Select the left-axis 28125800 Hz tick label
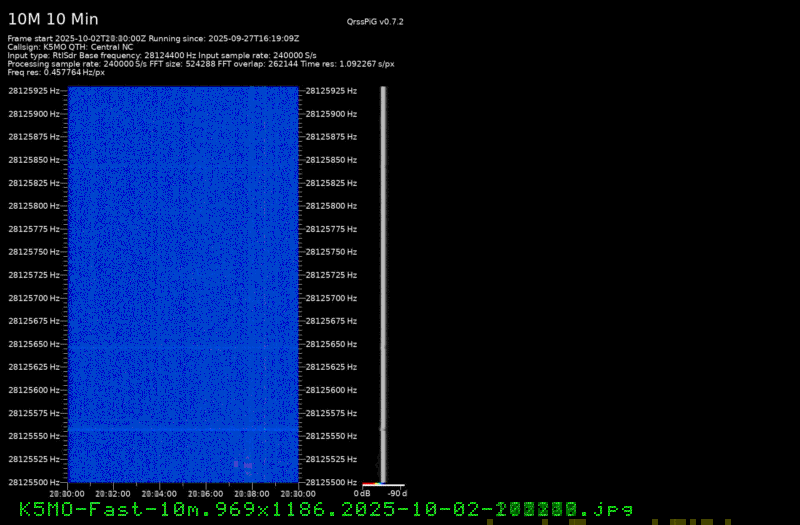 click(x=34, y=206)
